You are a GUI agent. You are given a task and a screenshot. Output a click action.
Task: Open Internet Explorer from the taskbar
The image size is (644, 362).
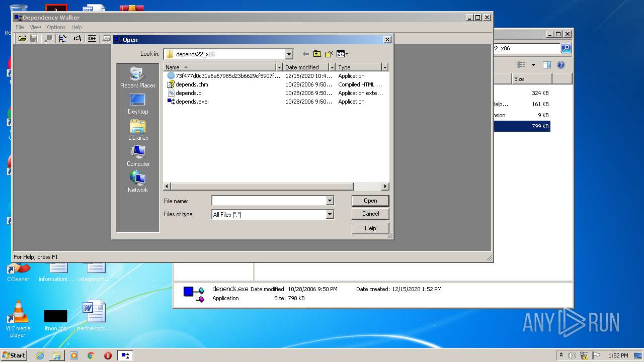pyautogui.click(x=40, y=355)
